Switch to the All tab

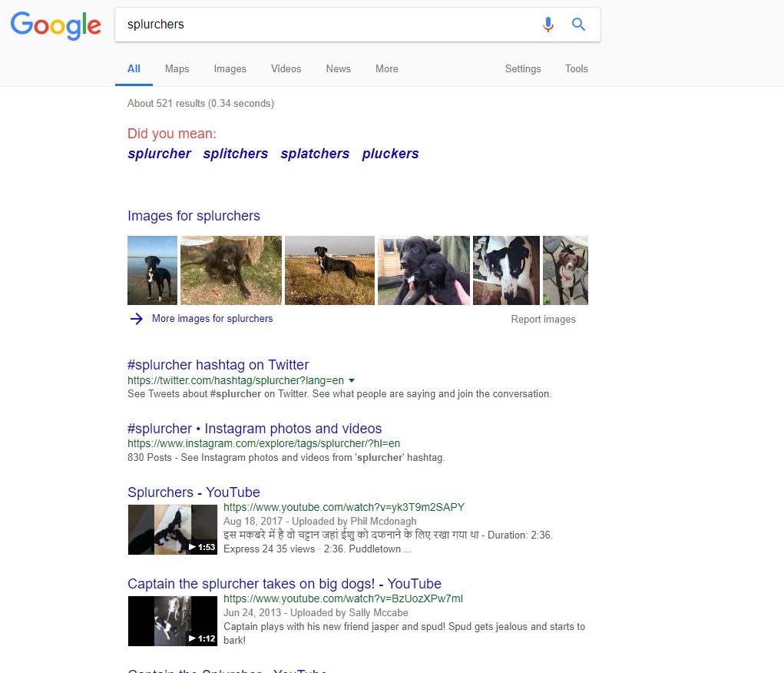coord(134,68)
